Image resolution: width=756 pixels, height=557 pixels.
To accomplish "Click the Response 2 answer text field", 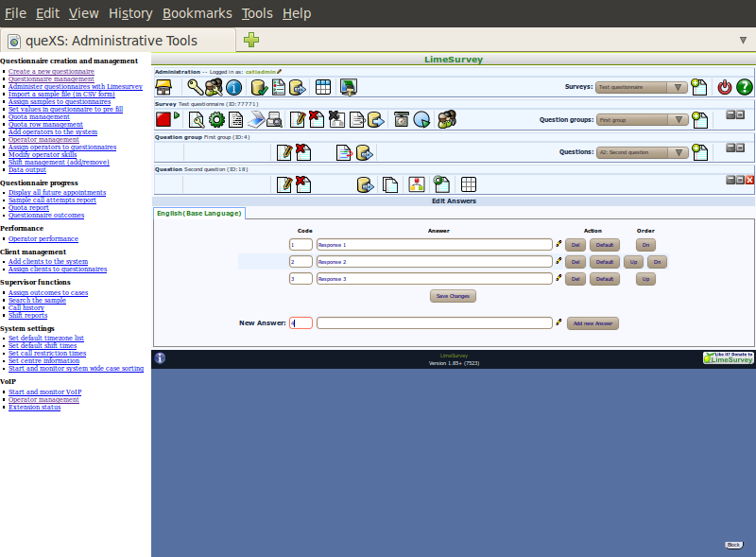I will (434, 262).
